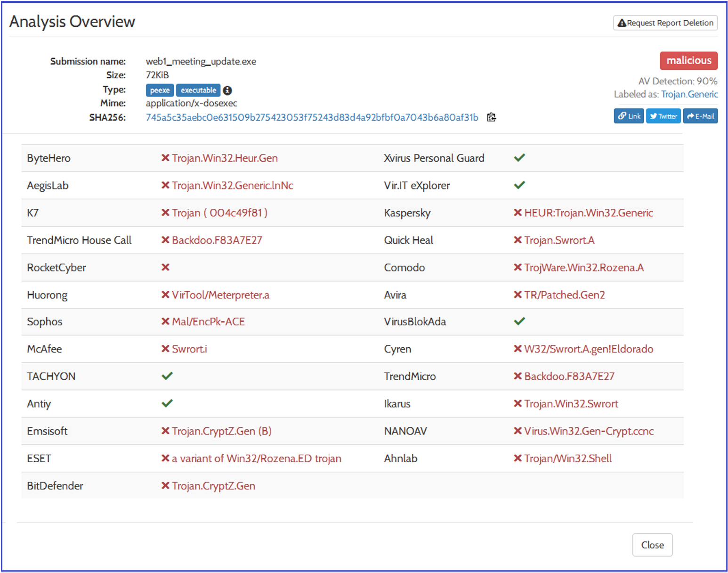Copy the SHA256 hash with clipboard icon
728x573 pixels.
(x=492, y=117)
